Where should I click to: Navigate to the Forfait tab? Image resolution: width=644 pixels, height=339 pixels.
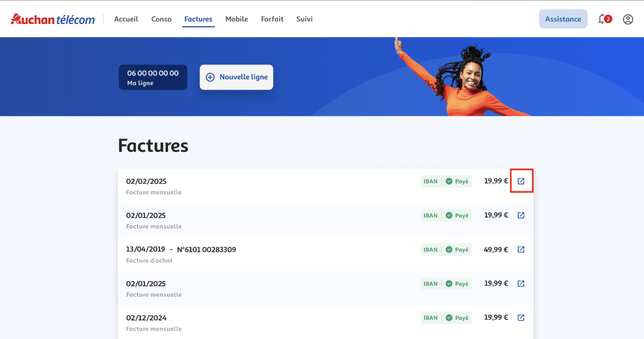(x=272, y=19)
